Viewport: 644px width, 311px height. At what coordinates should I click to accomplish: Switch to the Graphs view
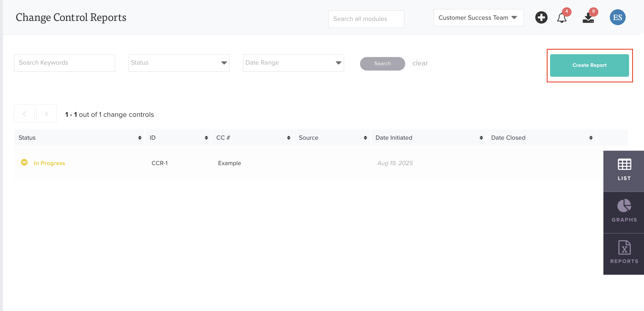[x=624, y=212]
